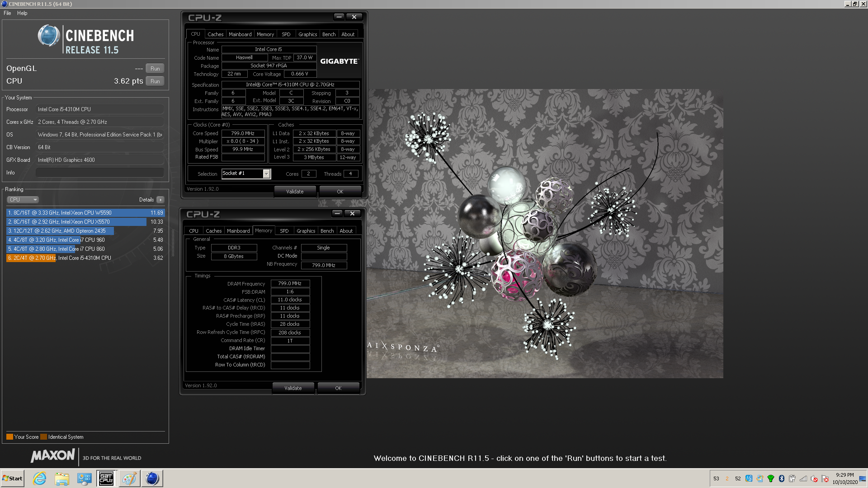This screenshot has width=868, height=488.
Task: Select ranking row Intel Core i5-4310M CPU
Action: [x=85, y=258]
